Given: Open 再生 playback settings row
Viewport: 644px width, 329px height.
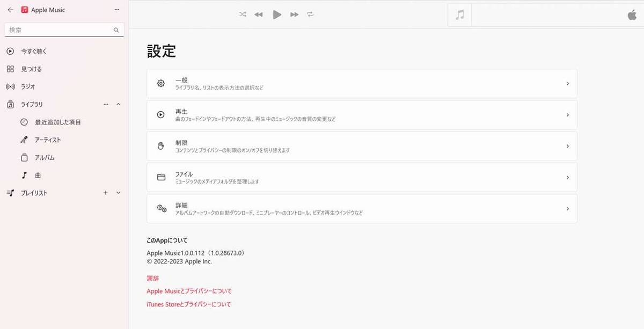Looking at the screenshot, I should click(x=362, y=115).
